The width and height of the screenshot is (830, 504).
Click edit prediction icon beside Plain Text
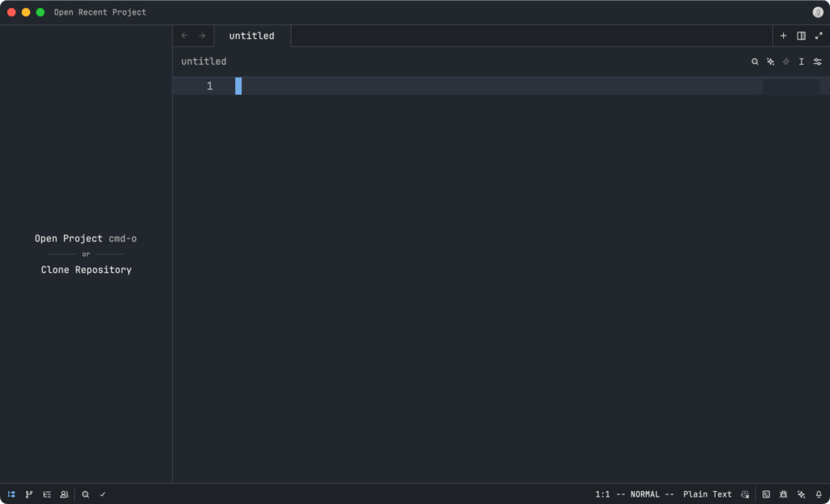tap(745, 494)
